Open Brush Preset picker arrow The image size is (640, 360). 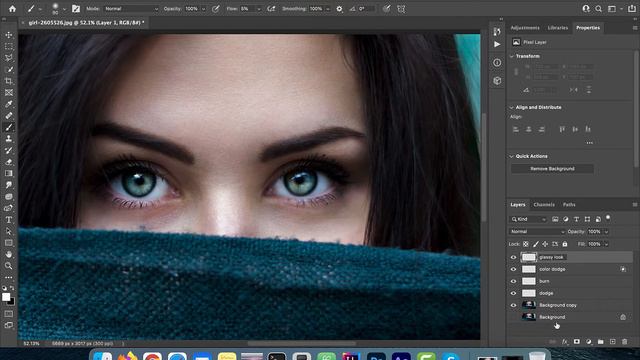pos(64,9)
